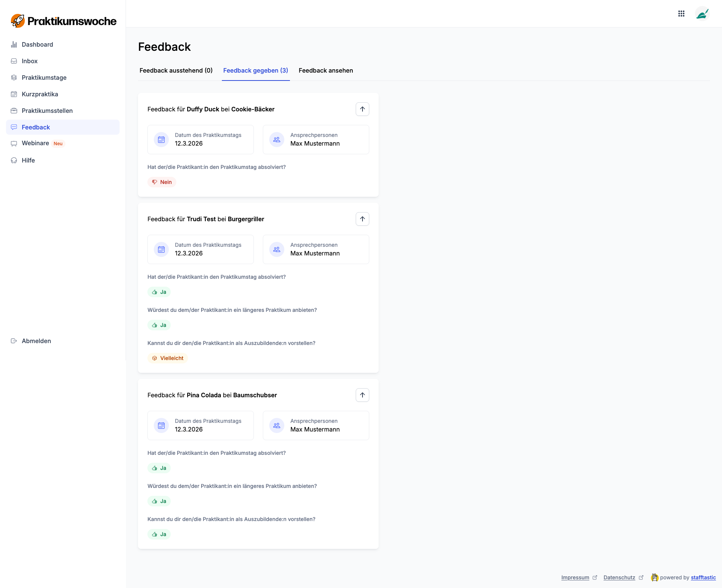Open Webinare marked Neu
Screen dimensions: 722x588
(35, 143)
